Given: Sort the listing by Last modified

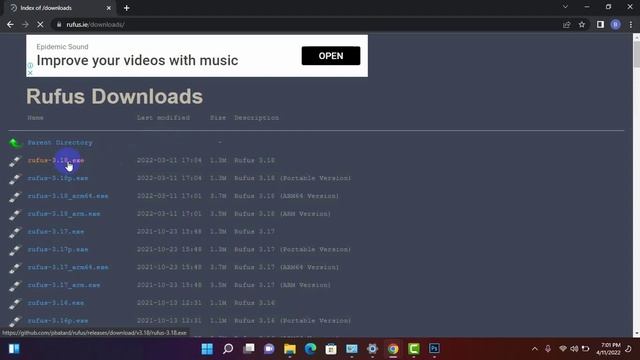Looking at the screenshot, I should click(163, 118).
